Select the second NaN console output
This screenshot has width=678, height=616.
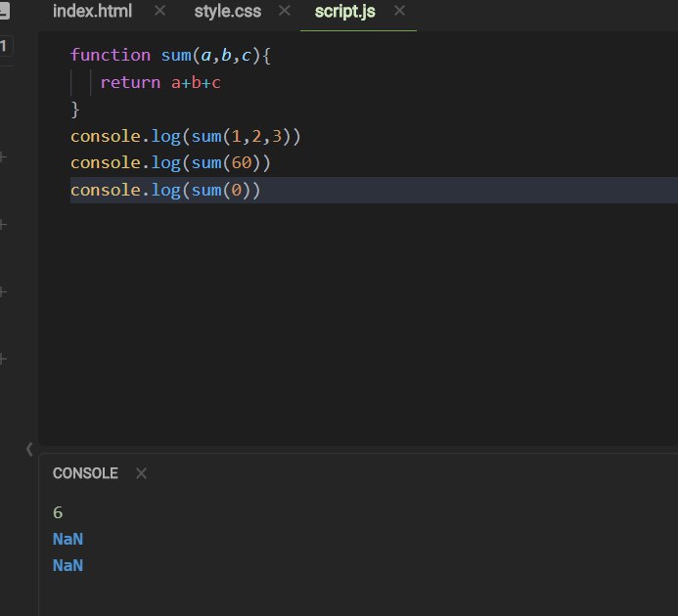pyautogui.click(x=68, y=565)
